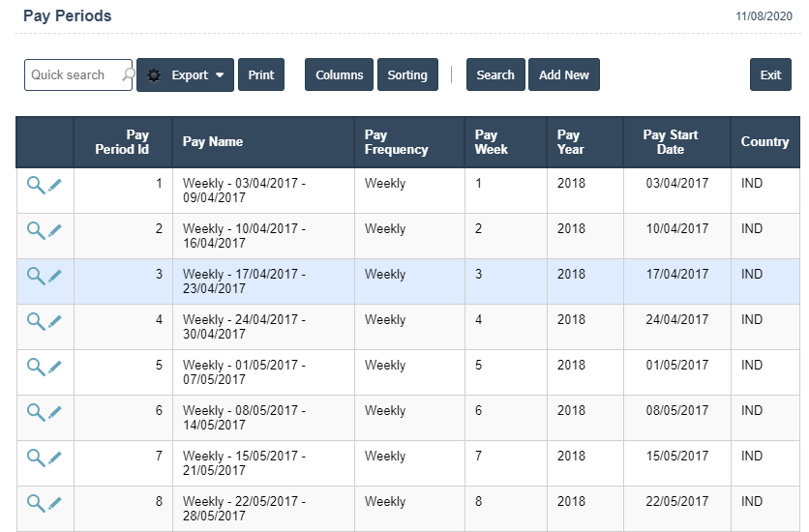Open pay period 7 using the magnifier icon

click(x=35, y=458)
